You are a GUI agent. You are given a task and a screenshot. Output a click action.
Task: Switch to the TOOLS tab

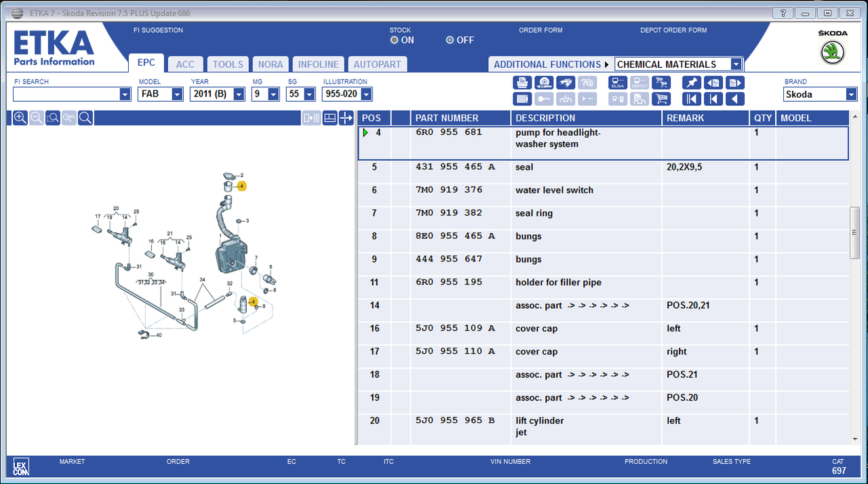click(x=228, y=64)
